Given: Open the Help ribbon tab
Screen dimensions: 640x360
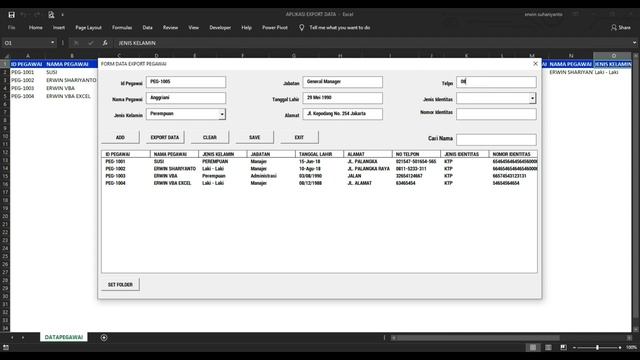Looking at the screenshot, I should [247, 27].
